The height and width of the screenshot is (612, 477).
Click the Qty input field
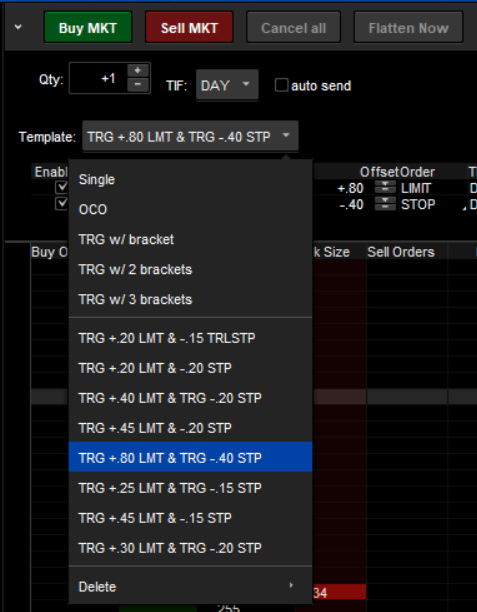tap(99, 78)
